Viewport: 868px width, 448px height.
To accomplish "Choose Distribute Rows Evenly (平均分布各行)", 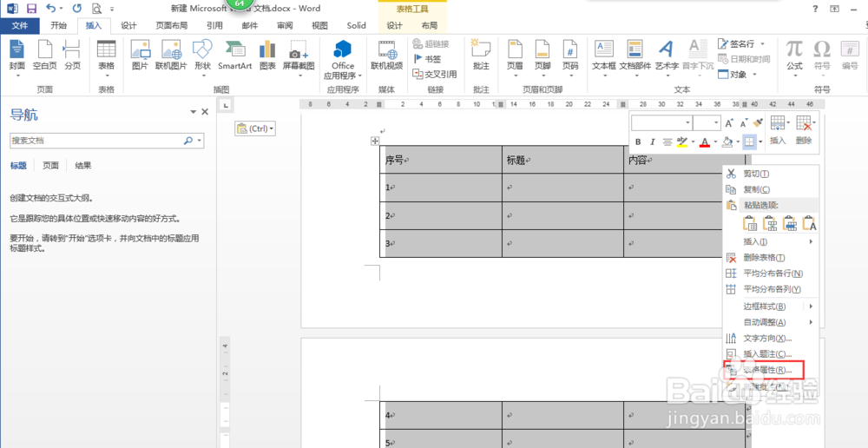I will click(x=771, y=273).
